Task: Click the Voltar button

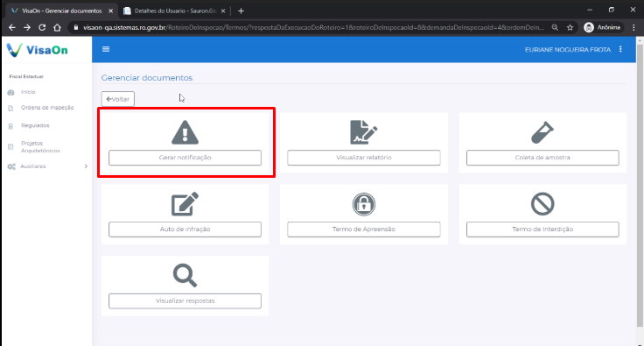Action: click(118, 99)
